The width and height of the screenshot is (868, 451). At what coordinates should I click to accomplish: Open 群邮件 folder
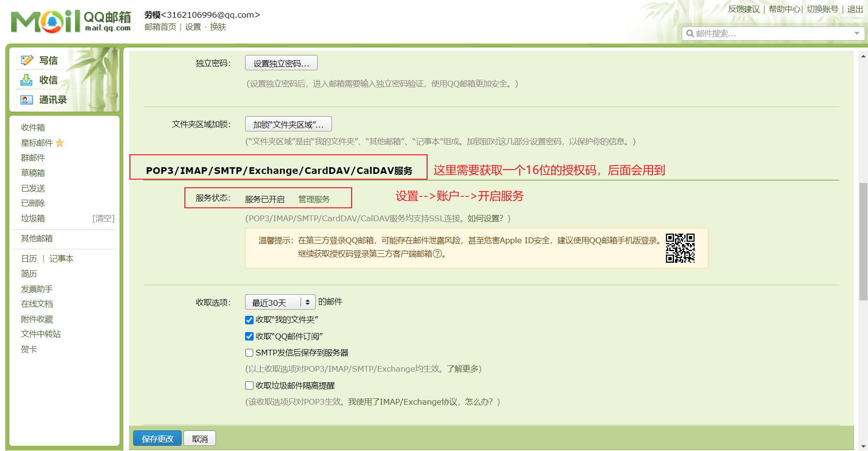(33, 158)
